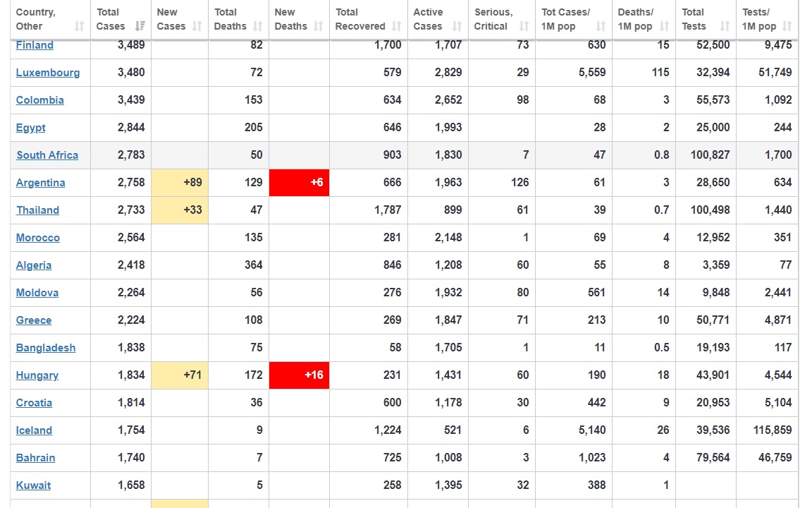Sort by Total Recovered arrows icon
Image resolution: width=812 pixels, height=508 pixels.
coord(396,26)
